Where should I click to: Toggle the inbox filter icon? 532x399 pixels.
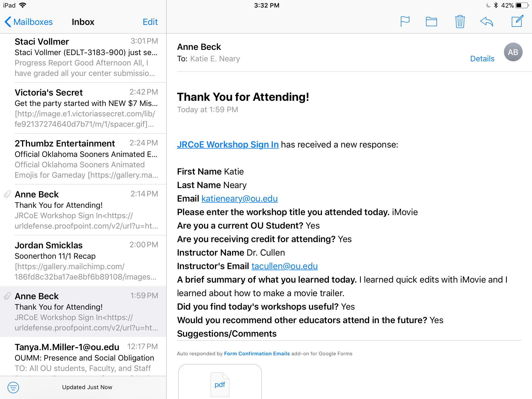tap(13, 387)
